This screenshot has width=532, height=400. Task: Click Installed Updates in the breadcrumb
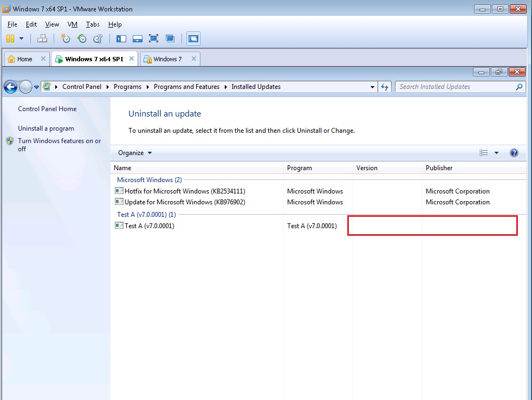pyautogui.click(x=256, y=87)
